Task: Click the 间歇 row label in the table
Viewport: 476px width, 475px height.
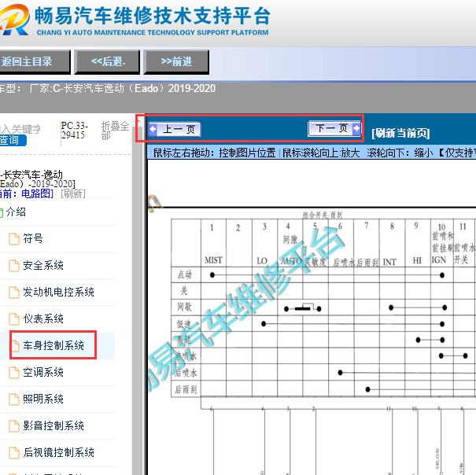Action: coord(185,307)
